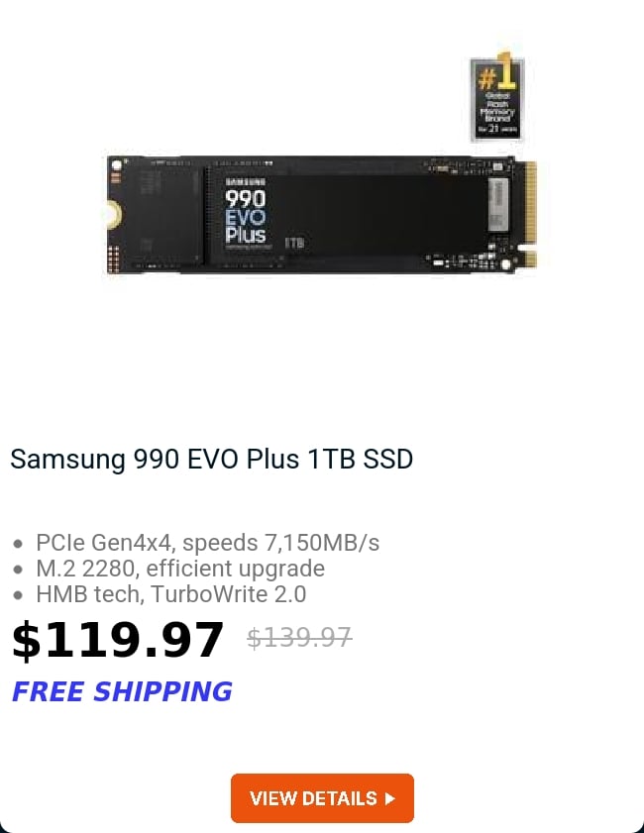Viewport: 644px width, 833px height.
Task: Click the VIEW DETAILS button
Action: pyautogui.click(x=322, y=798)
